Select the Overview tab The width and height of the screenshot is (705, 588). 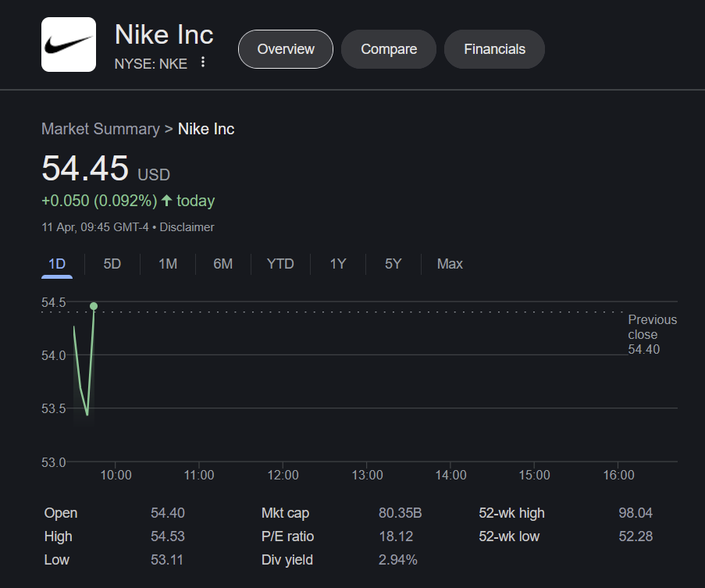[x=286, y=49]
